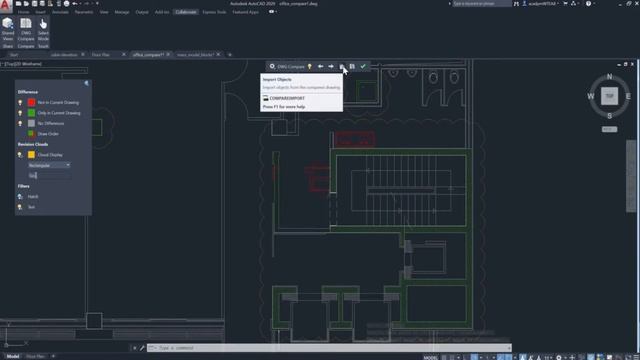
Task: Click the cloud margin input field
Action: (49, 176)
